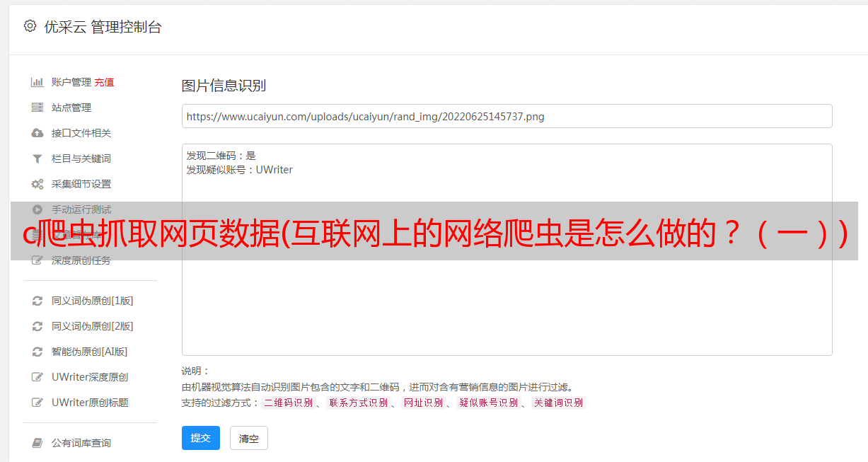
Task: Open 采集细节设置 page
Action: click(81, 184)
